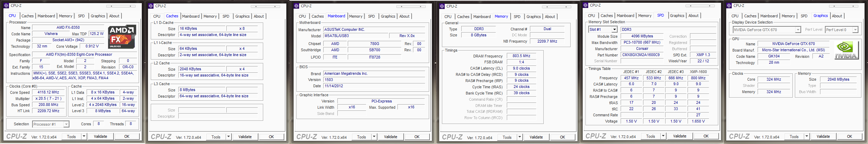Open the Graphics tab in the Mainboard window

coord(388,16)
